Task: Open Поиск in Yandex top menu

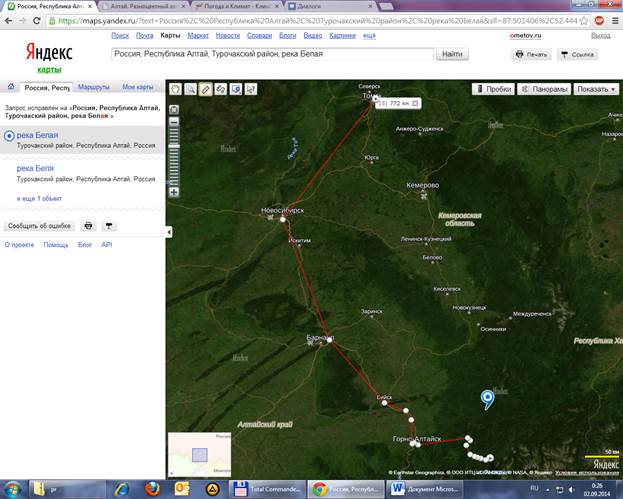Action: [120, 35]
